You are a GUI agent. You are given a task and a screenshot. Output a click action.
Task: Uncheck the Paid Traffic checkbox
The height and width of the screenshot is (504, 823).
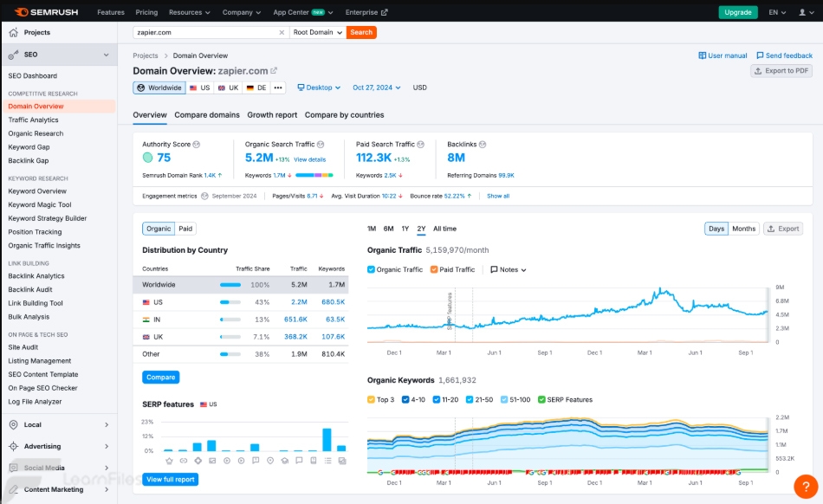(x=434, y=269)
